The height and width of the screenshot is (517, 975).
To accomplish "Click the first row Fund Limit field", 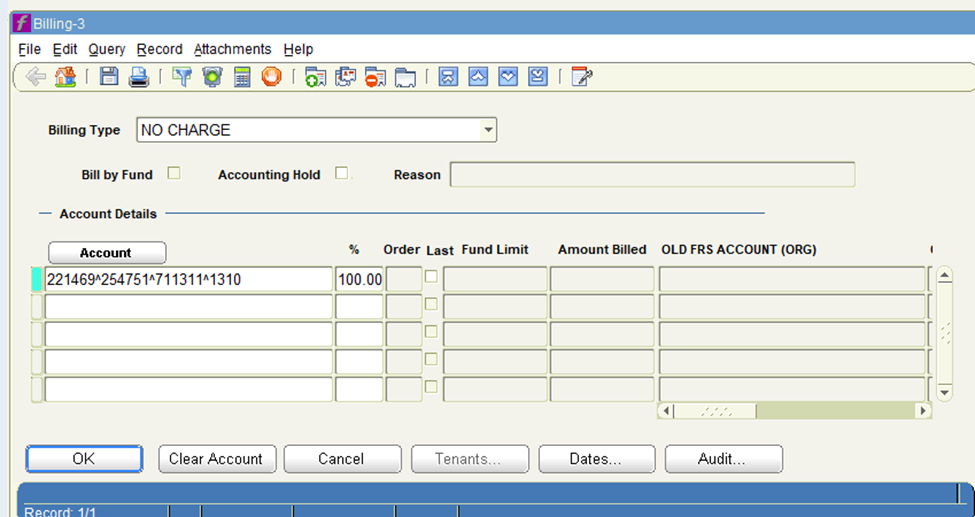I will coord(495,279).
